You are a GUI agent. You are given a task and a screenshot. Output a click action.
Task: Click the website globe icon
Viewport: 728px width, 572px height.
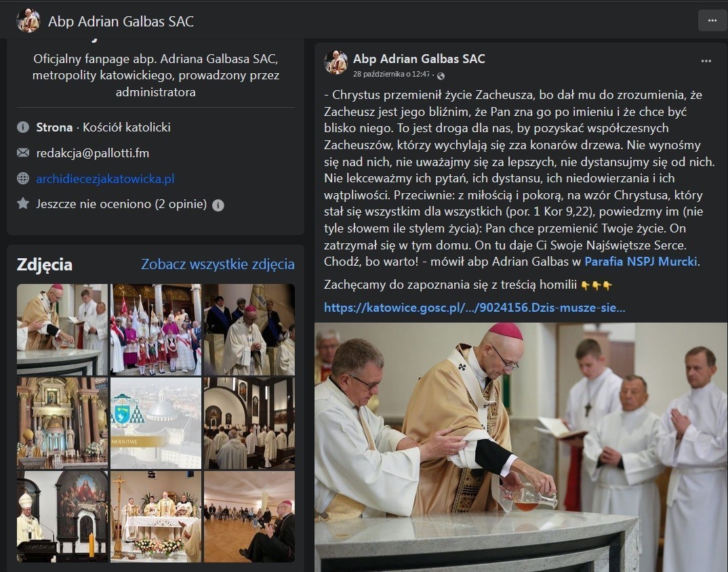pyautogui.click(x=23, y=178)
